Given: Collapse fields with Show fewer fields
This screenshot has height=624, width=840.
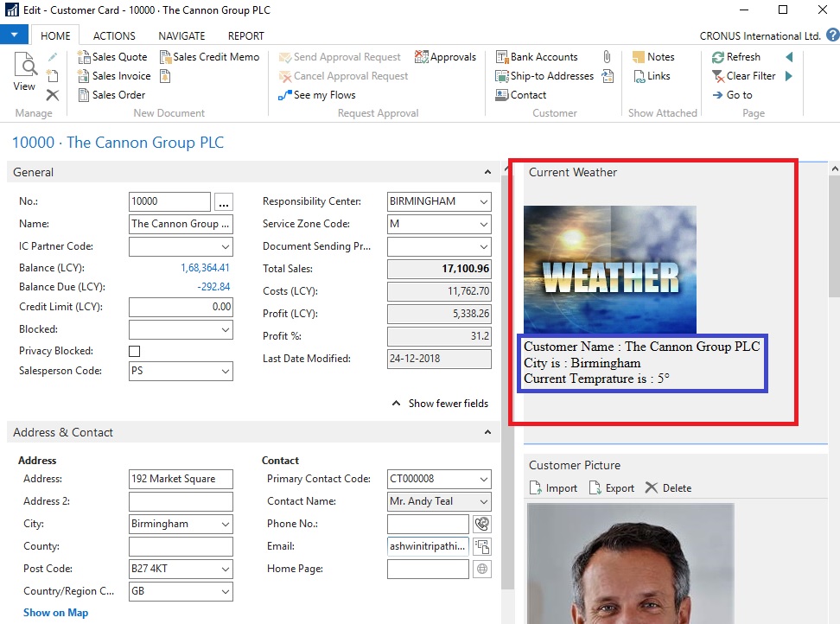Looking at the screenshot, I should [440, 404].
